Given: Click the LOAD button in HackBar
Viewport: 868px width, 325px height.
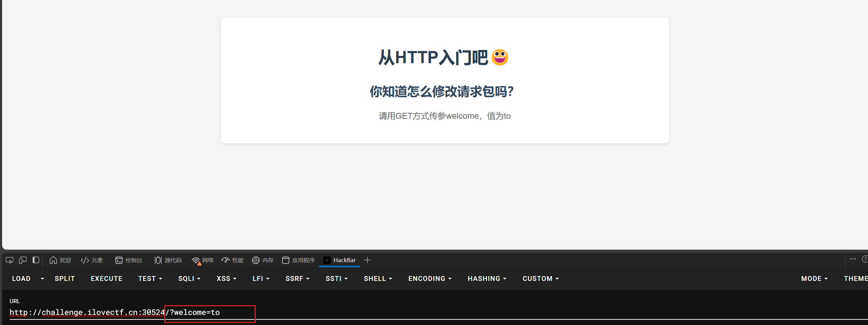Looking at the screenshot, I should click(21, 278).
